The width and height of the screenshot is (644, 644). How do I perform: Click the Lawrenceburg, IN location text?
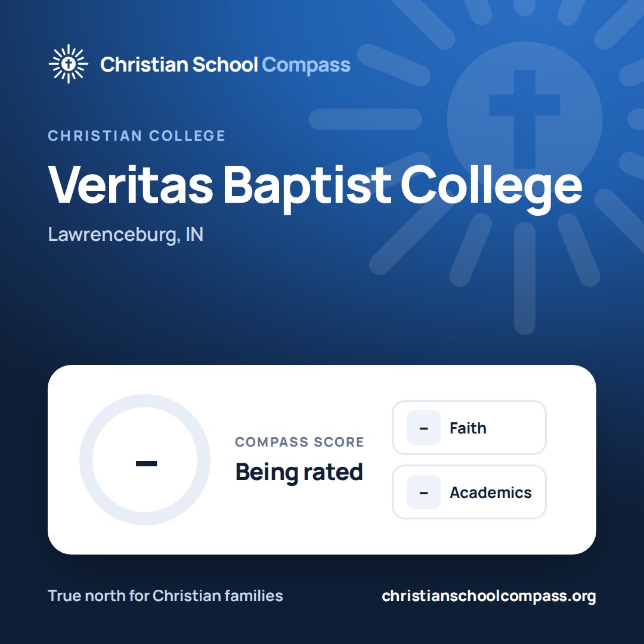tap(126, 235)
